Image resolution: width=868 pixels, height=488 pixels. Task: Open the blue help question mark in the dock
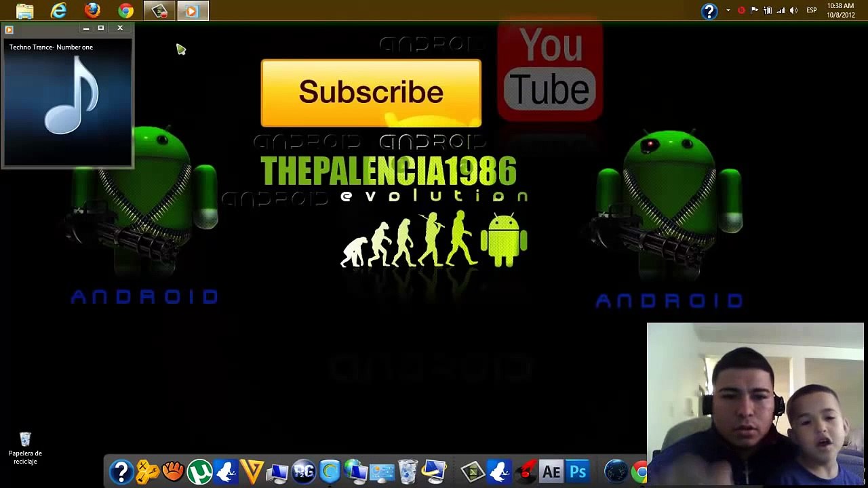pos(121,472)
